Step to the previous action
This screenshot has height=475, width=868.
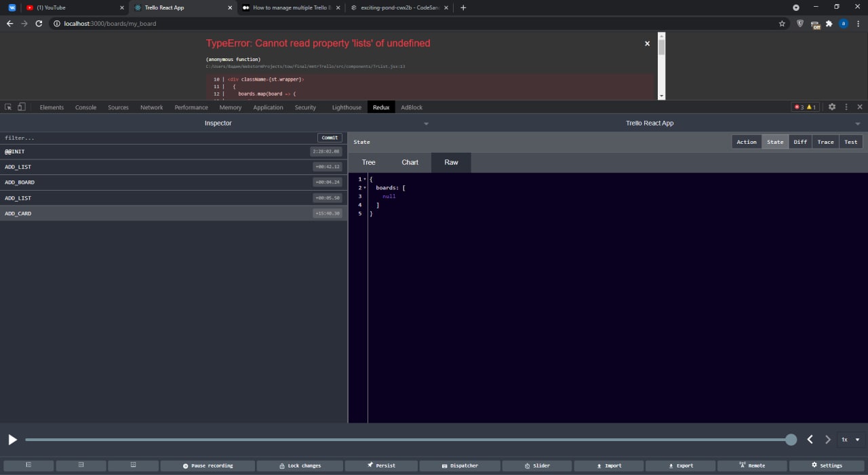(x=810, y=440)
